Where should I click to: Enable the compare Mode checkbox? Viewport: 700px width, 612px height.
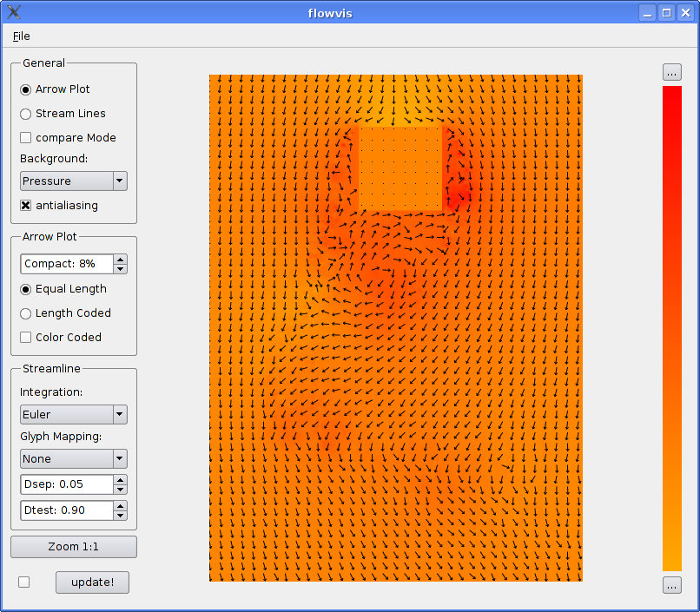[26, 138]
